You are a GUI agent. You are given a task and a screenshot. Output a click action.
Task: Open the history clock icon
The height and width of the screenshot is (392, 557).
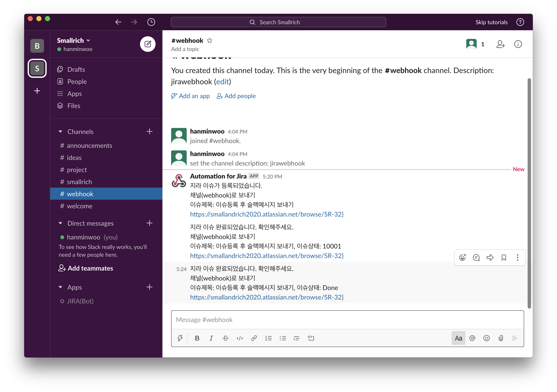click(x=151, y=22)
